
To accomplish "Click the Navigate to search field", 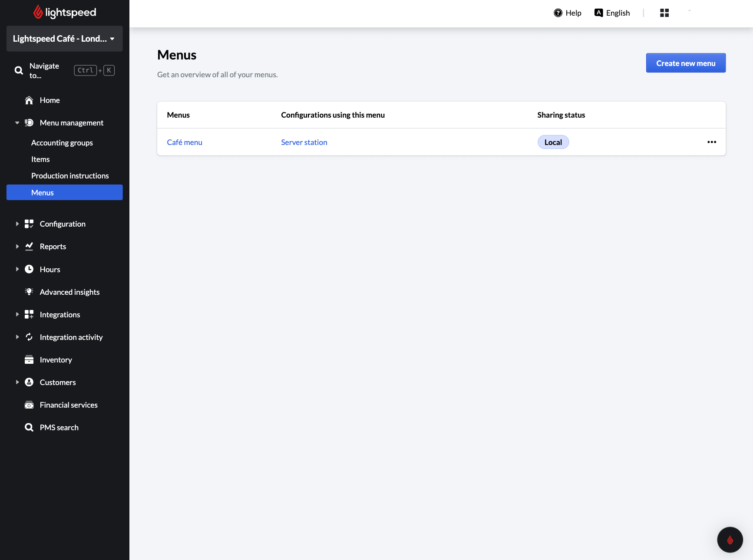I will [44, 70].
